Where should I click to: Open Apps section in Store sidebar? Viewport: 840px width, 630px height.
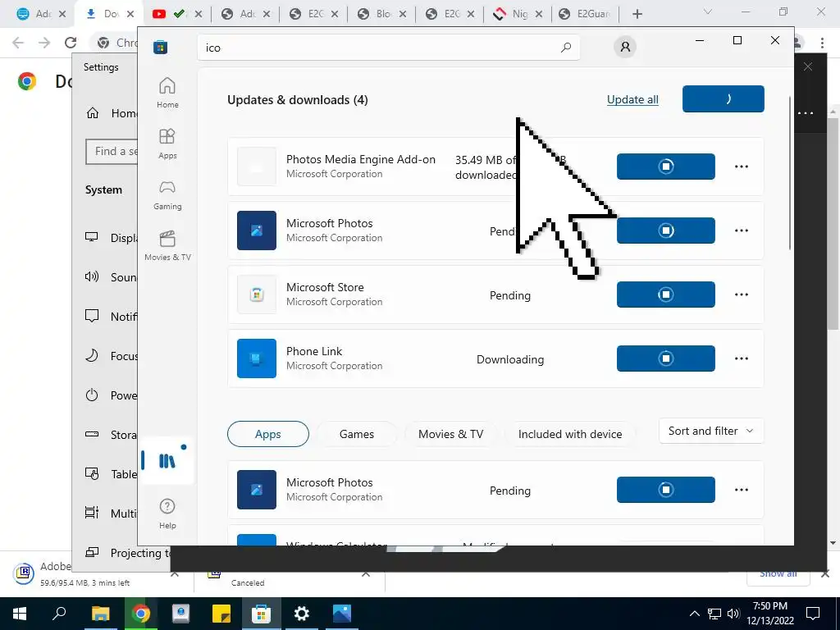(167, 144)
